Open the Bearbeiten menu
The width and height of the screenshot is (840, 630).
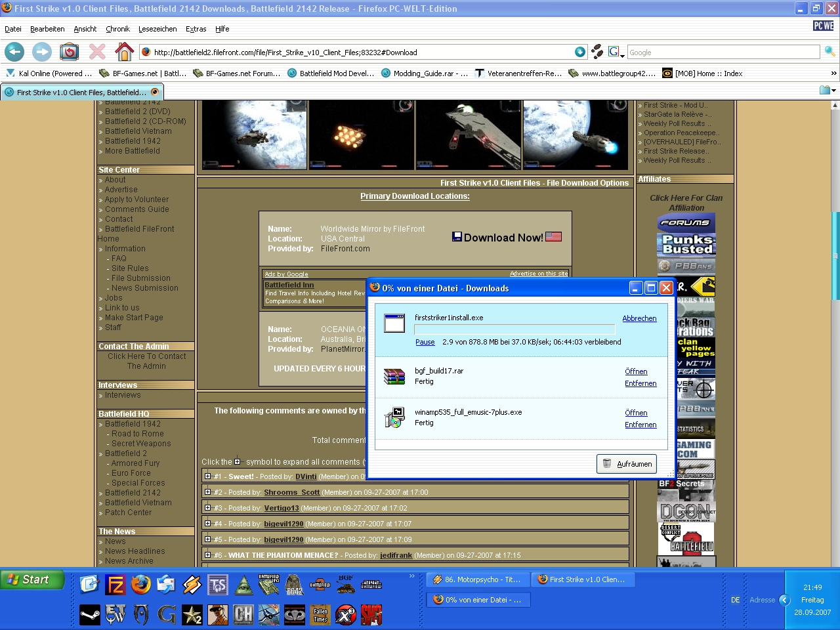47,29
